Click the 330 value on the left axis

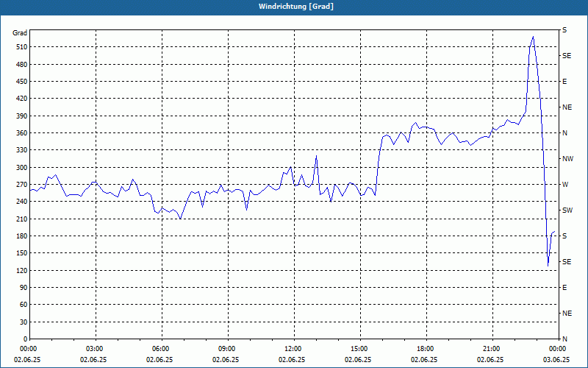click(22, 150)
